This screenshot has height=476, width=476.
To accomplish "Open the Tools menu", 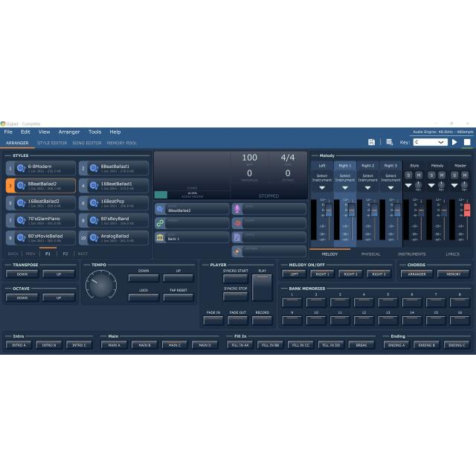I will [x=94, y=132].
